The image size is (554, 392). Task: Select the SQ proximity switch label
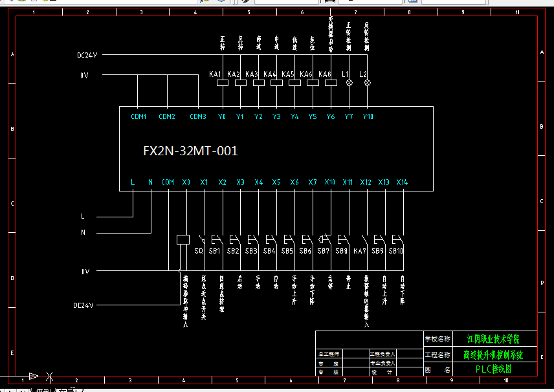coord(199,251)
